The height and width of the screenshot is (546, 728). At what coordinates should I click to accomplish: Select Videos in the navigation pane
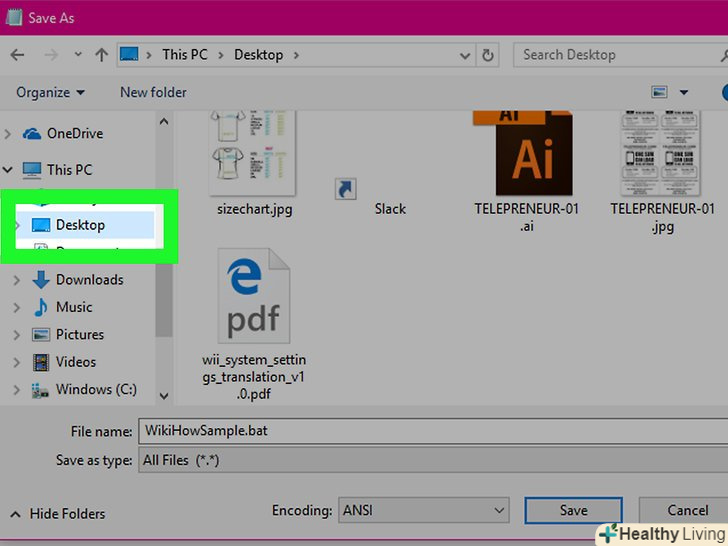pos(76,362)
